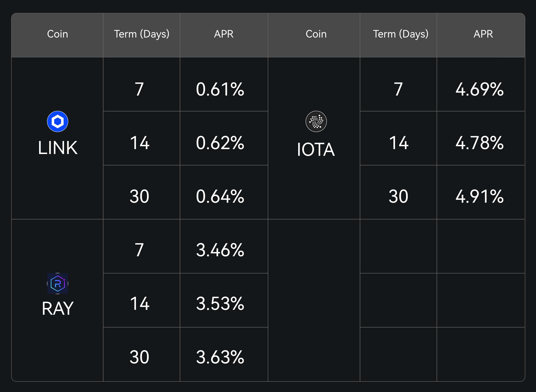This screenshot has width=536, height=392.
Task: Select the 3.53% APR cell
Action: [x=220, y=304]
